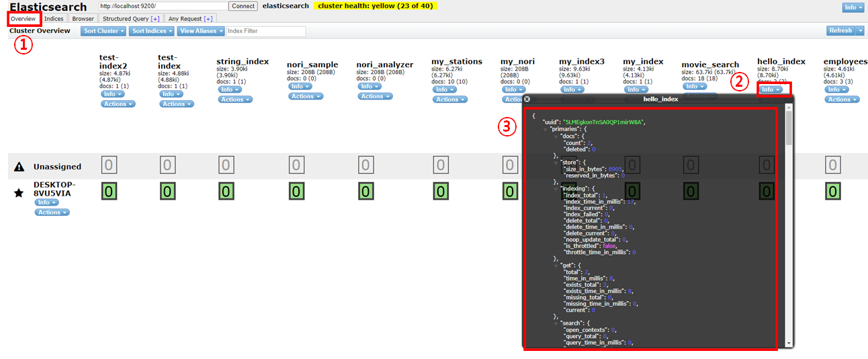Open the View Aliases dropdown
The width and height of the screenshot is (868, 359).
pyautogui.click(x=202, y=31)
